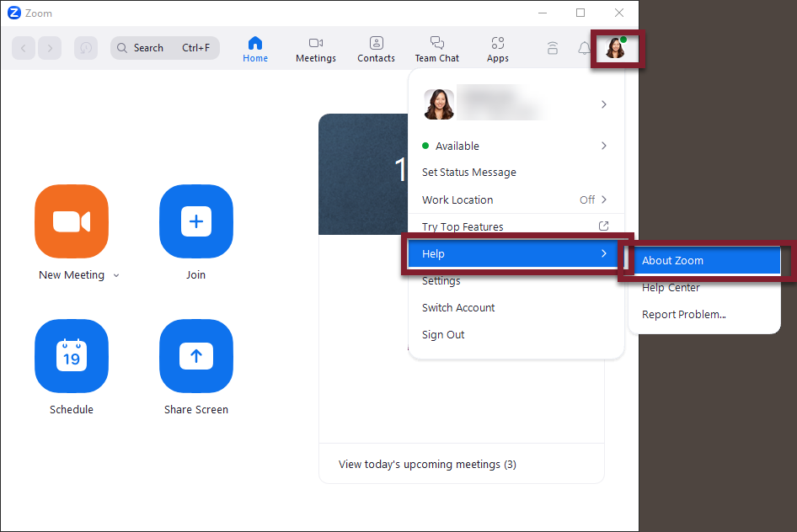Open profile details from the avatar row
The image size is (797, 532).
click(x=516, y=104)
